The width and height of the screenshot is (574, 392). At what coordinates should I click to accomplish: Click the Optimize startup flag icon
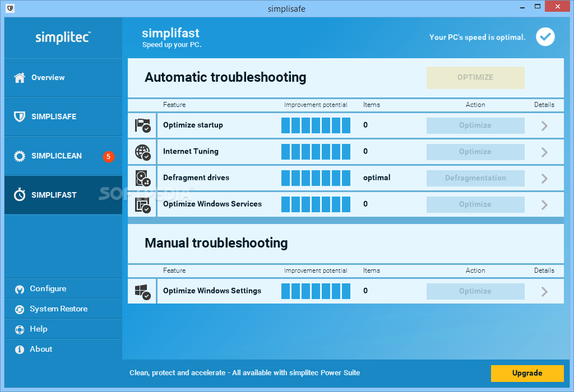coord(142,125)
